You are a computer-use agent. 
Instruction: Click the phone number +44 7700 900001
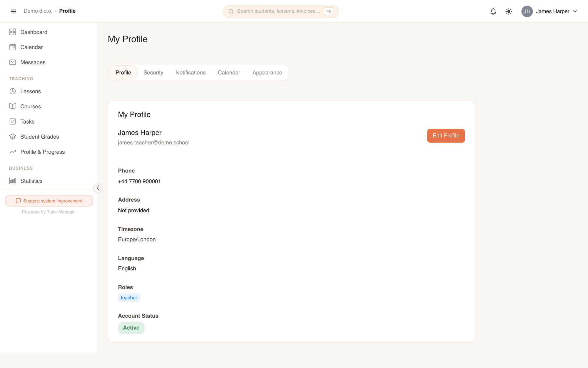coord(139,181)
